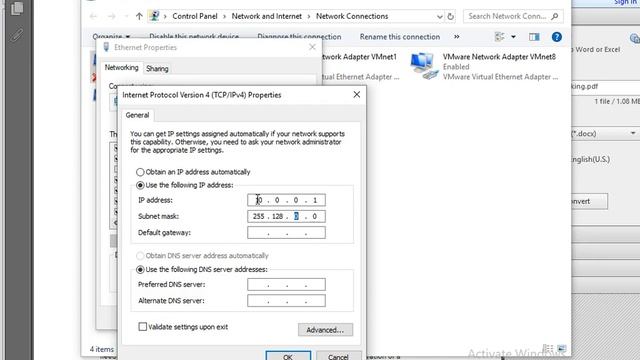Click the Ethernet Properties title icon

(x=106, y=47)
